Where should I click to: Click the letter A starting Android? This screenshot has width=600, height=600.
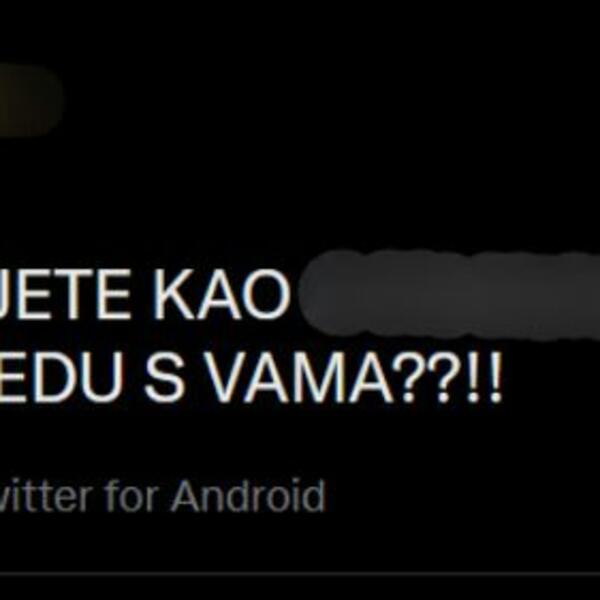189,495
